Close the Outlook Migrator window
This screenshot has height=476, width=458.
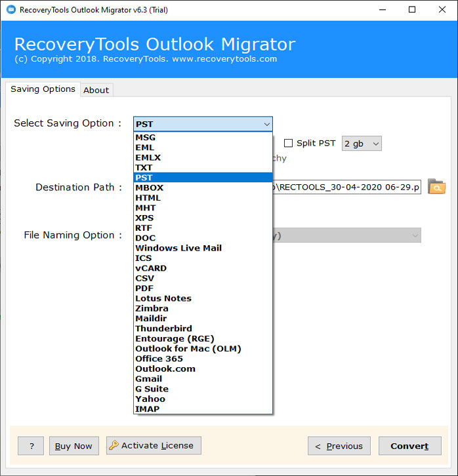click(x=442, y=10)
